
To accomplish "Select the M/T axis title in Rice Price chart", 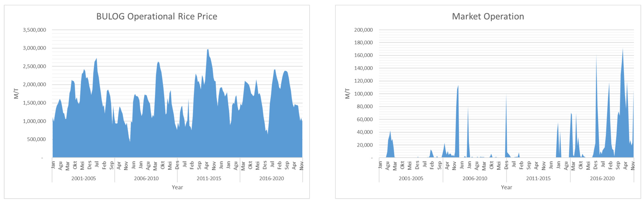I will (16, 93).
